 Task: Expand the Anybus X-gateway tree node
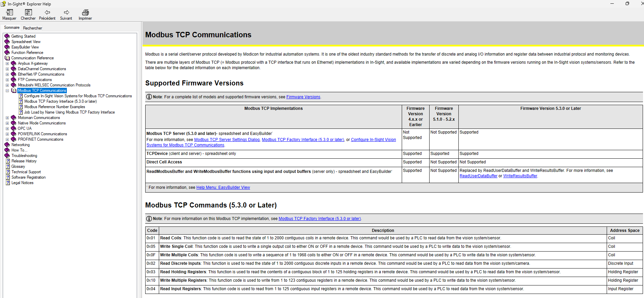pyautogui.click(x=7, y=63)
